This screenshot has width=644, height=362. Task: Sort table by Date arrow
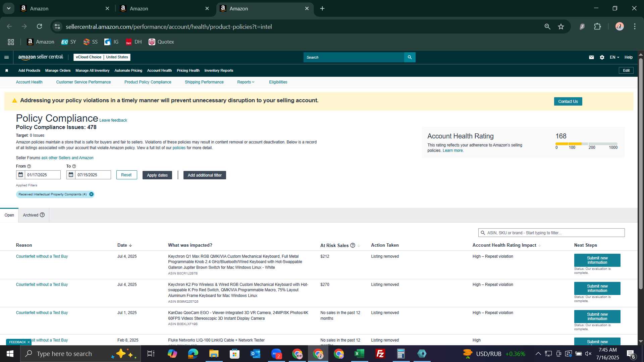tap(130, 245)
